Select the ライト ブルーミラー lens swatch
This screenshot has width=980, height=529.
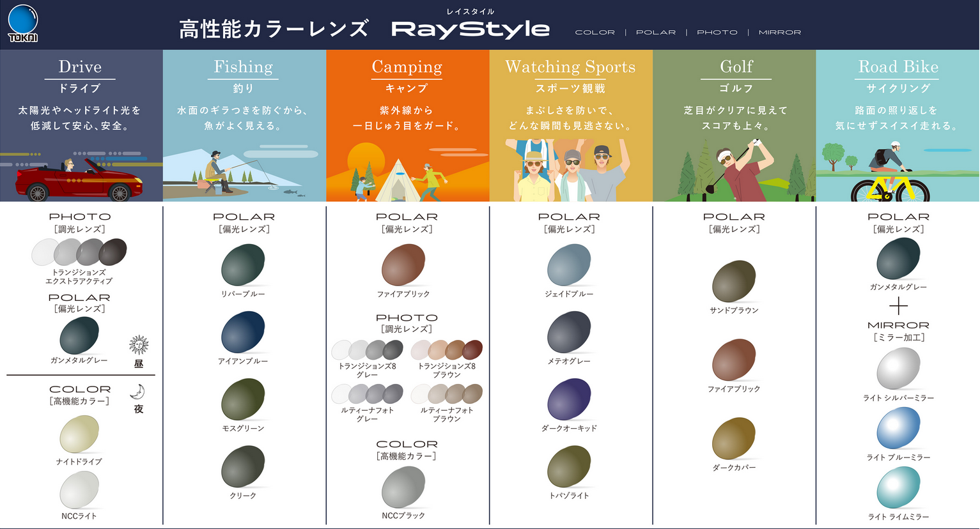[x=898, y=429]
